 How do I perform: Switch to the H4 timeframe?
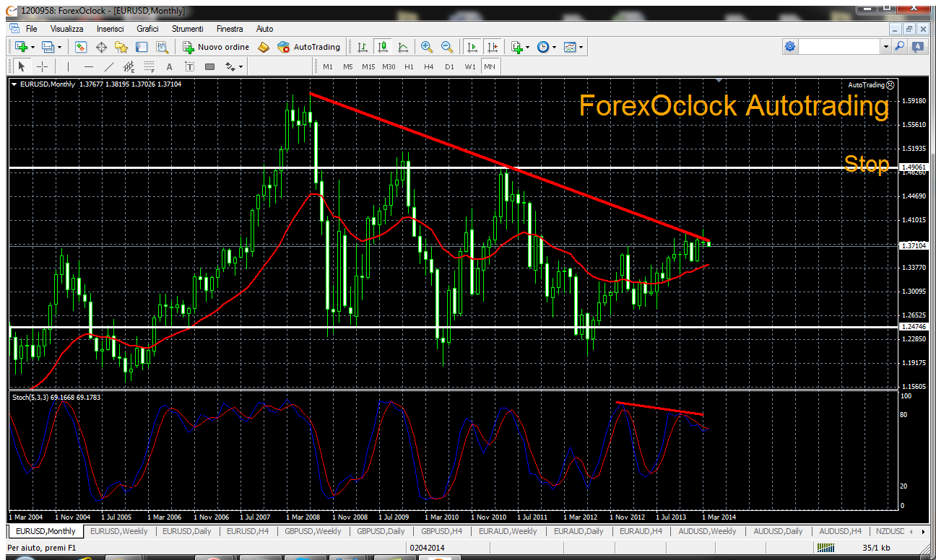point(429,67)
